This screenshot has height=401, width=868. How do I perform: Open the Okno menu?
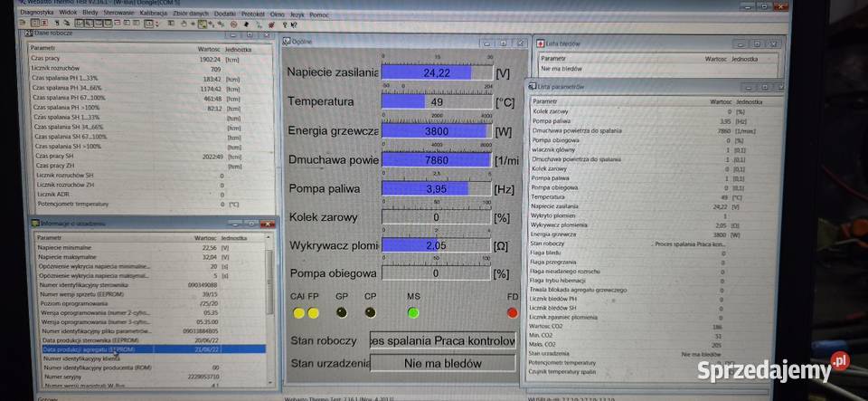coord(278,14)
